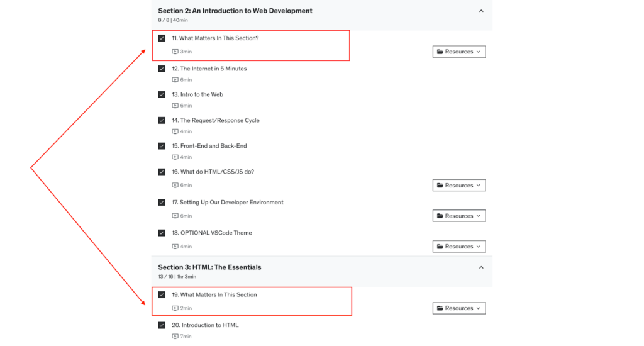The image size is (644, 346).
Task: Click video icon under Intro to the Web
Action: click(175, 106)
